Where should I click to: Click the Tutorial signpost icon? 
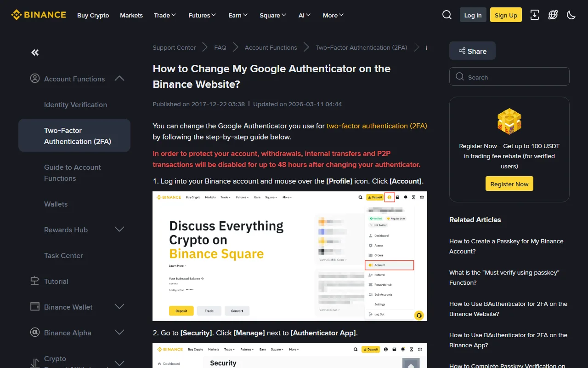pyautogui.click(x=35, y=281)
